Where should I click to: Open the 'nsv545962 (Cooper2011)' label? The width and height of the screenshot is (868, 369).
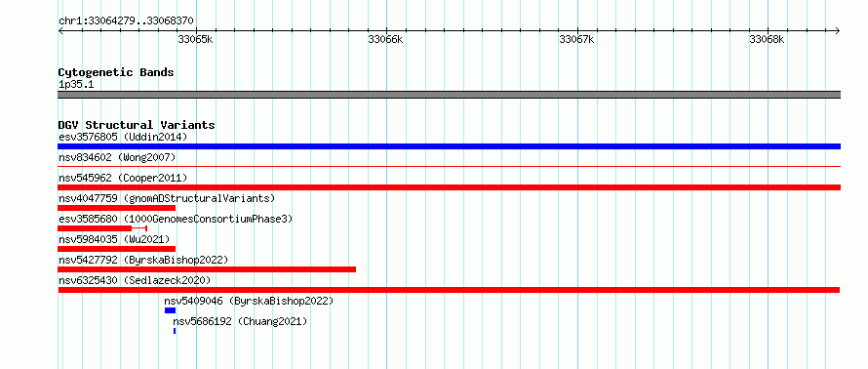(123, 178)
